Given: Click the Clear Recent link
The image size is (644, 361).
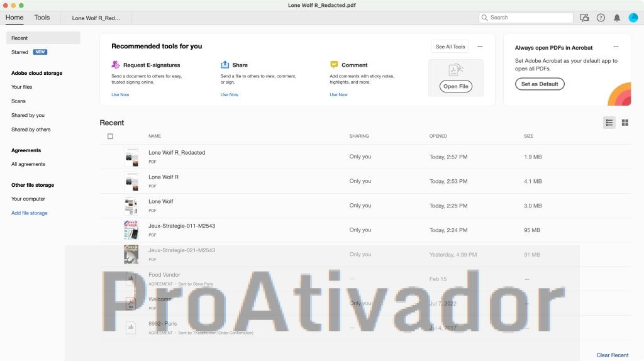Looking at the screenshot, I should click(x=613, y=355).
